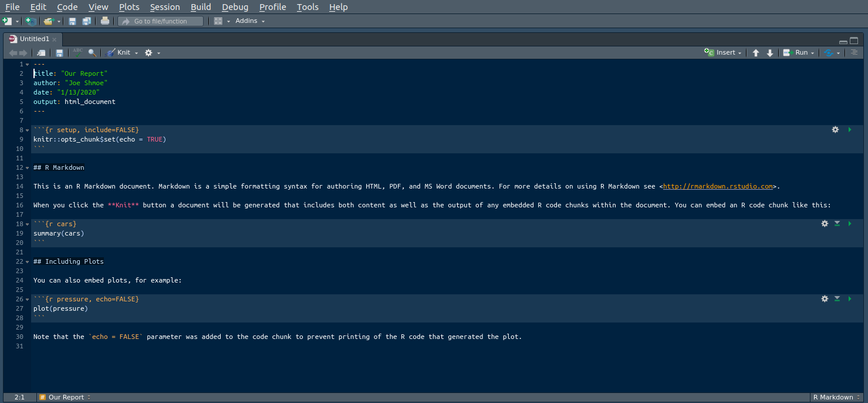Open the Build menu
Viewport: 868px width, 403px height.
point(201,7)
